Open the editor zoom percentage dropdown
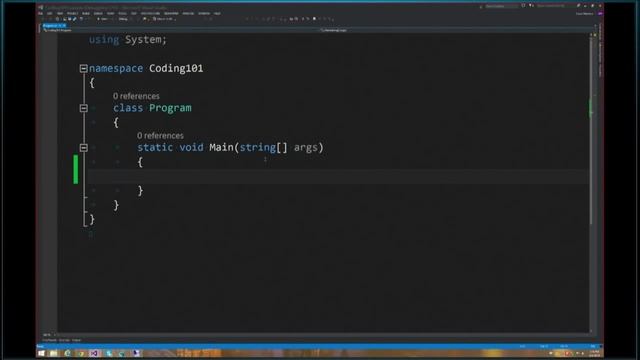 coord(49,335)
